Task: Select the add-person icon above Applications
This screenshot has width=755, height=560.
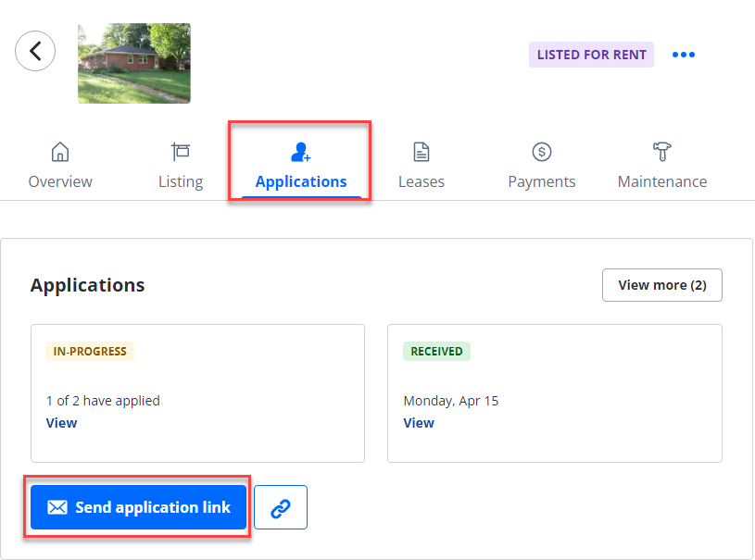Action: 299,151
